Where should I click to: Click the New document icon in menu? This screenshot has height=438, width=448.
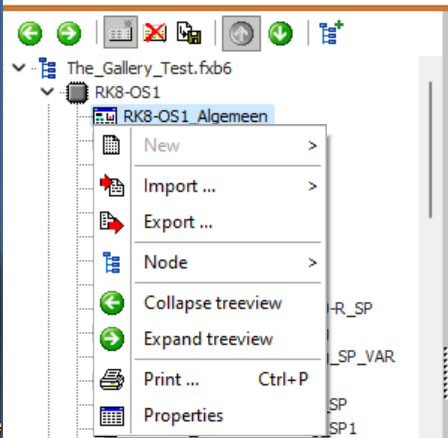coord(111,145)
